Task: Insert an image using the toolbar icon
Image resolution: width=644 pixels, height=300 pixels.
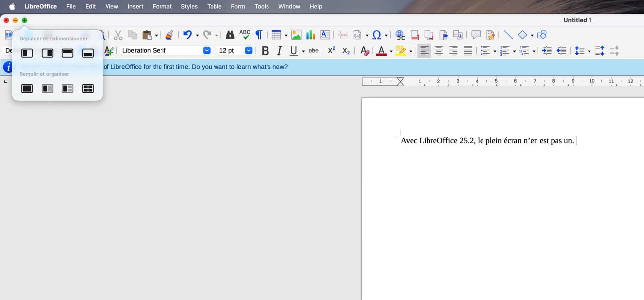Action: (x=296, y=35)
